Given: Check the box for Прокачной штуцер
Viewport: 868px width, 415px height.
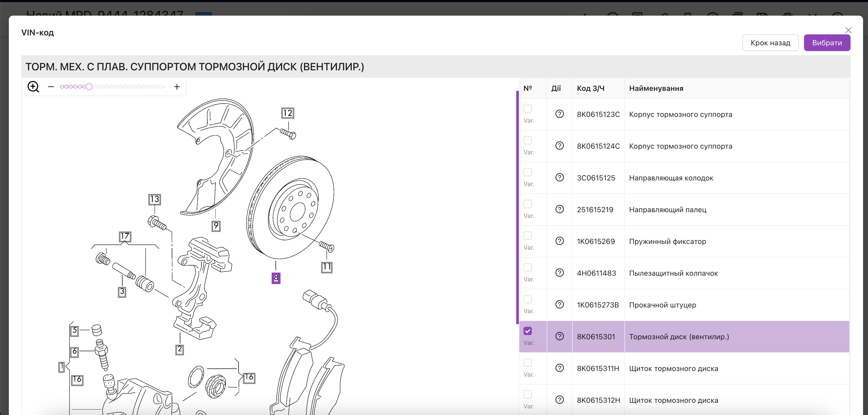Looking at the screenshot, I should click(528, 299).
